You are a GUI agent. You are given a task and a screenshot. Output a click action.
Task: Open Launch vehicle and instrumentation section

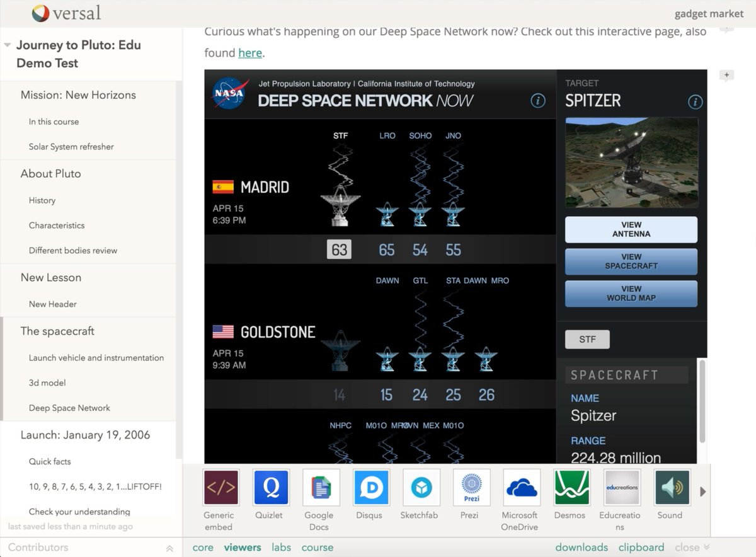pyautogui.click(x=96, y=358)
